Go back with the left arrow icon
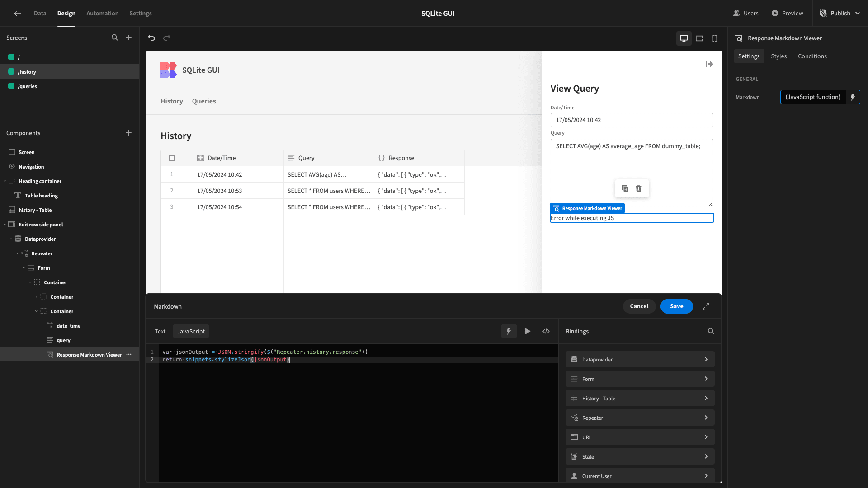The width and height of the screenshot is (868, 488). 17,14
